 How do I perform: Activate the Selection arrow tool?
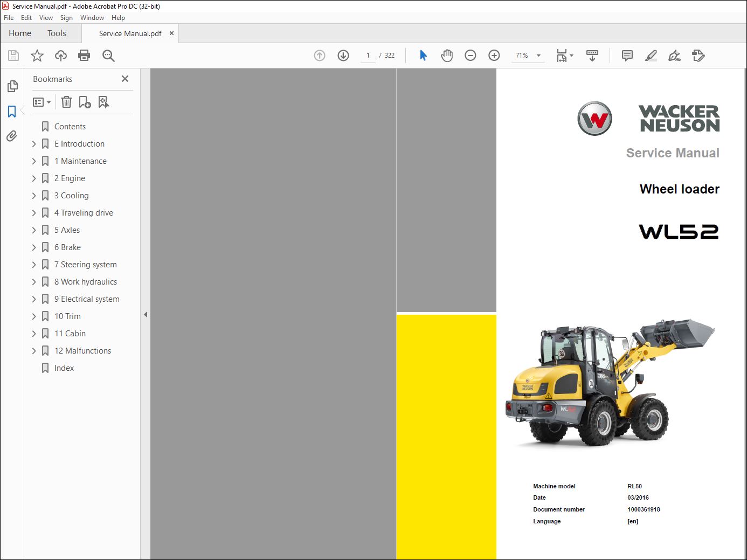(423, 56)
